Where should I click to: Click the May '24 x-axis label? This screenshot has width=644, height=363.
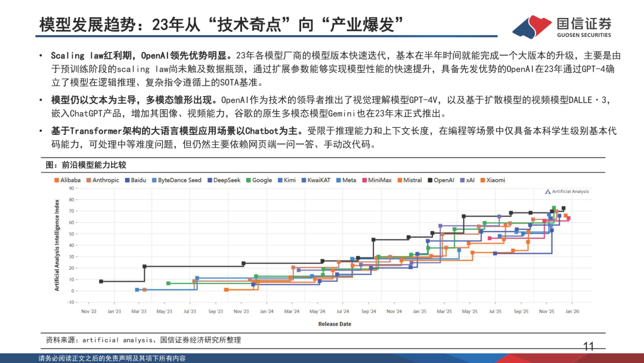point(317,311)
